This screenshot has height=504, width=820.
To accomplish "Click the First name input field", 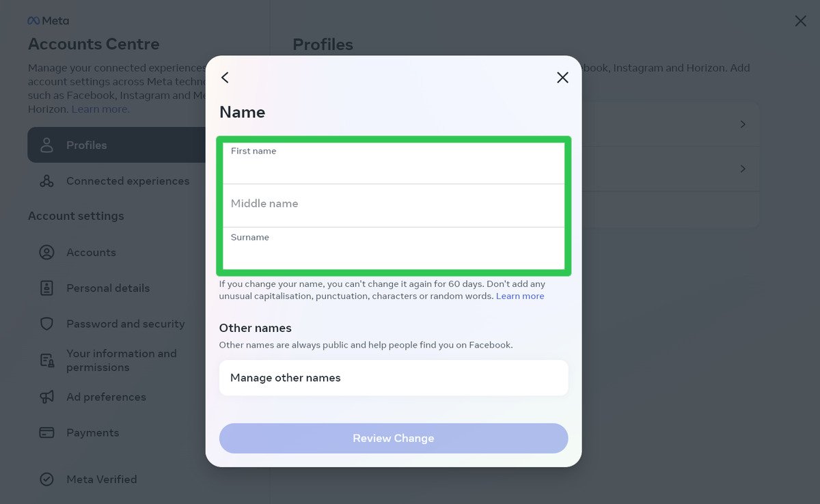I will 394,163.
